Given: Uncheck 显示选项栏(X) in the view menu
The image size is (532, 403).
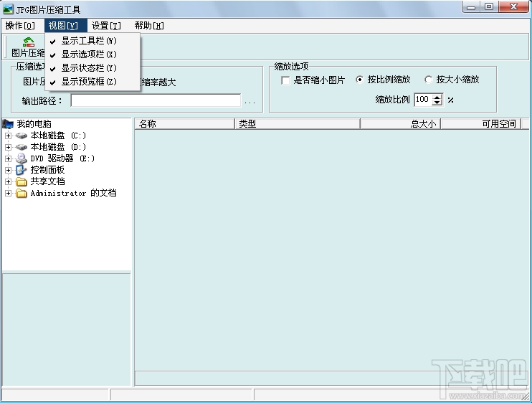Looking at the screenshot, I should [92, 54].
